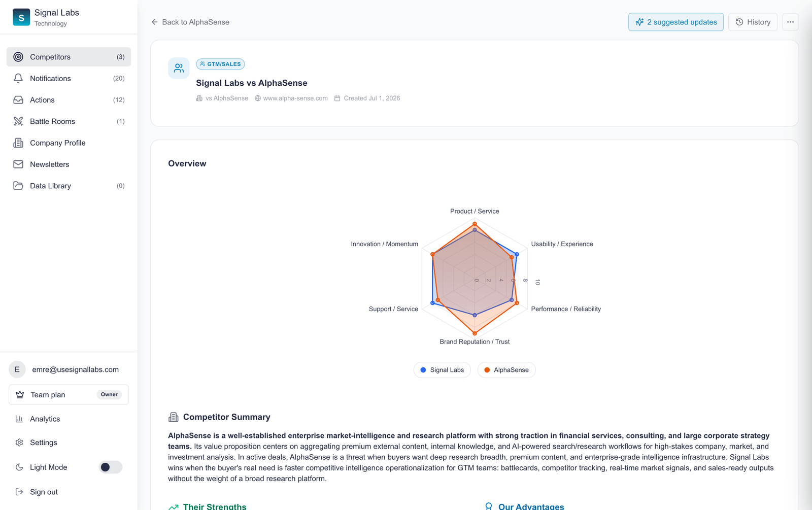Viewport: 812px width, 510px height.
Task: Click the Newsletters envelope icon
Action: coord(18,164)
